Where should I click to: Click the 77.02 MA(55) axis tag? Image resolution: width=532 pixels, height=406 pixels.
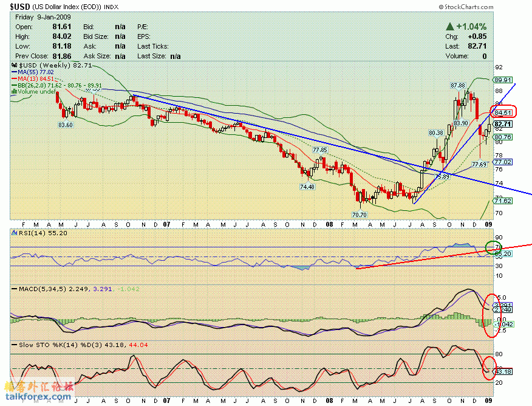502,162
